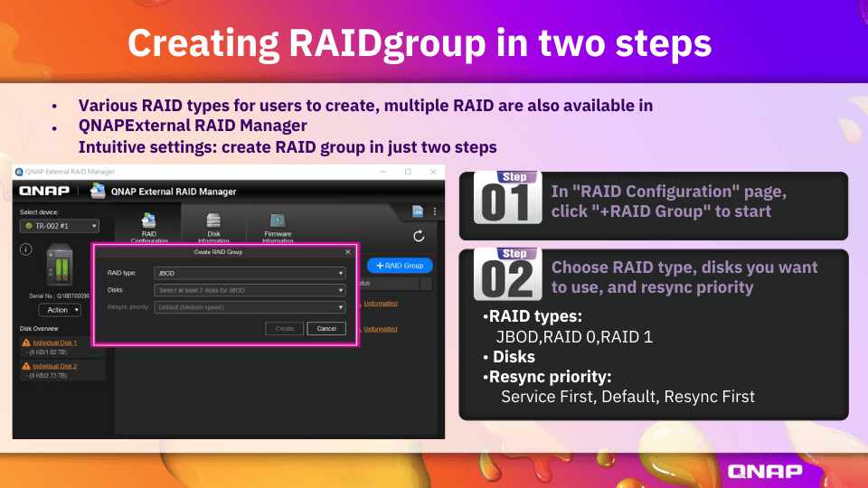The height and width of the screenshot is (488, 868).
Task: Open the Action dropdown
Action: pos(60,310)
